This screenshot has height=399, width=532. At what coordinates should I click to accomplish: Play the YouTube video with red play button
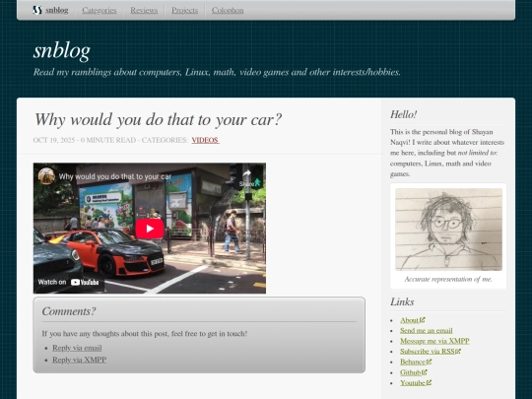[x=150, y=229]
